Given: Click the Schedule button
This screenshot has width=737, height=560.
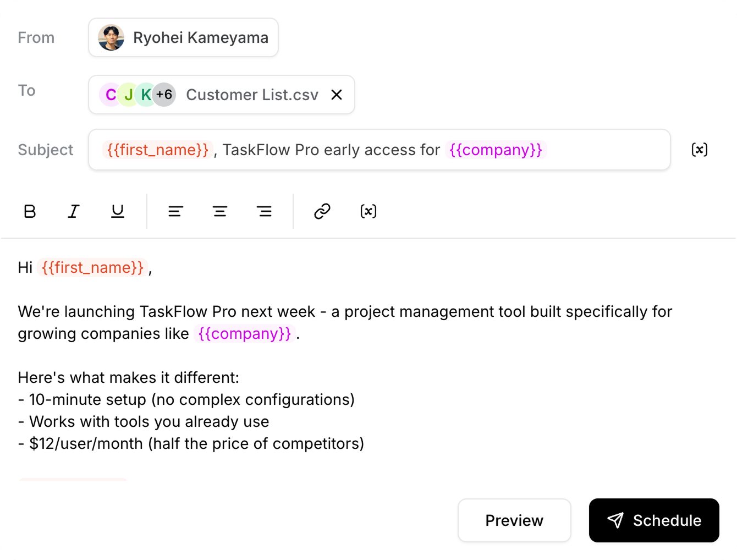Looking at the screenshot, I should 654,520.
